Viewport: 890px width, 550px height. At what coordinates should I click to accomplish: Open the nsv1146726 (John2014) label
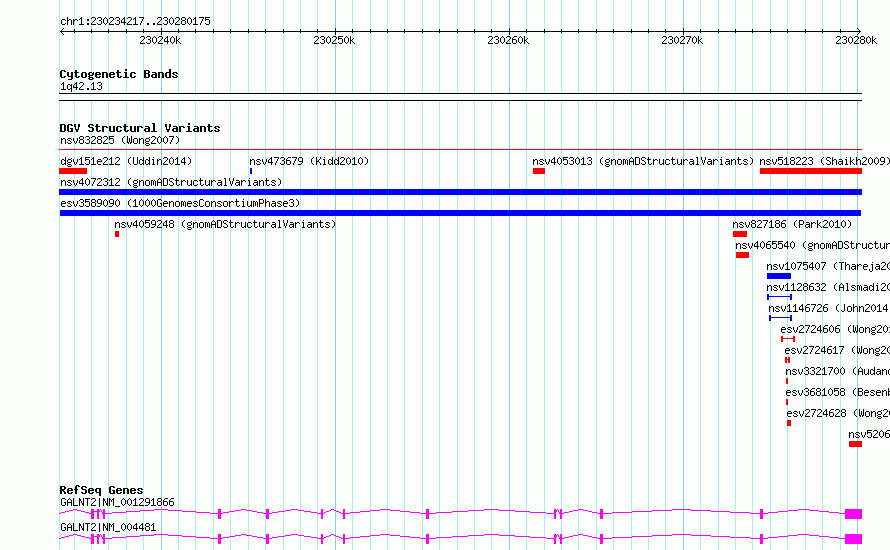[829, 308]
